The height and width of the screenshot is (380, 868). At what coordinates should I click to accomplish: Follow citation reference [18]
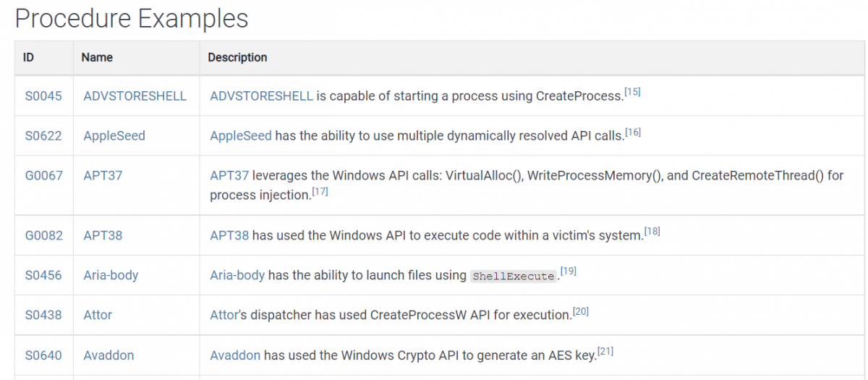652,232
